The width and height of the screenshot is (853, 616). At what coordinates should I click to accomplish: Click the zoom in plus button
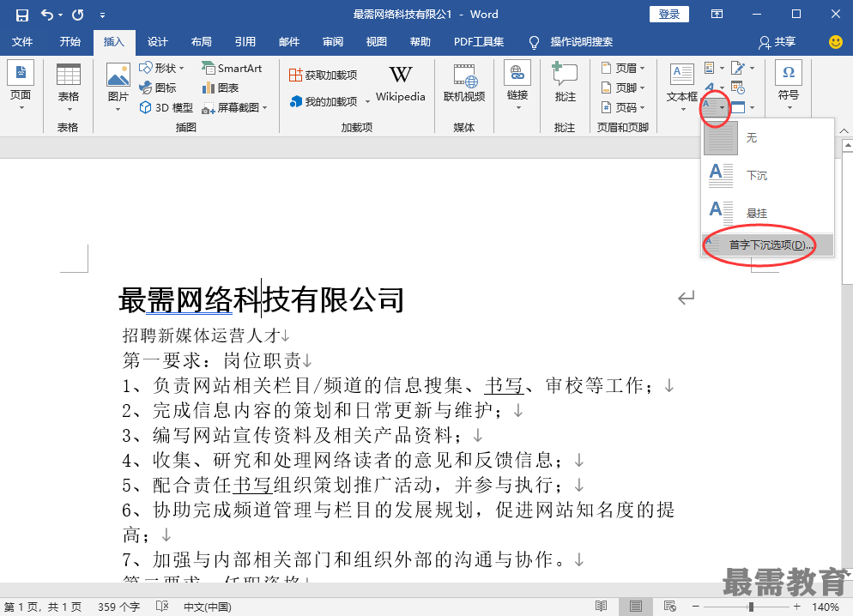[797, 607]
